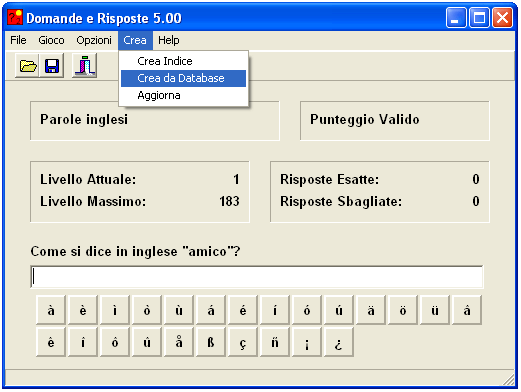Insert the é character
This screenshot has width=521, height=392.
243,310
